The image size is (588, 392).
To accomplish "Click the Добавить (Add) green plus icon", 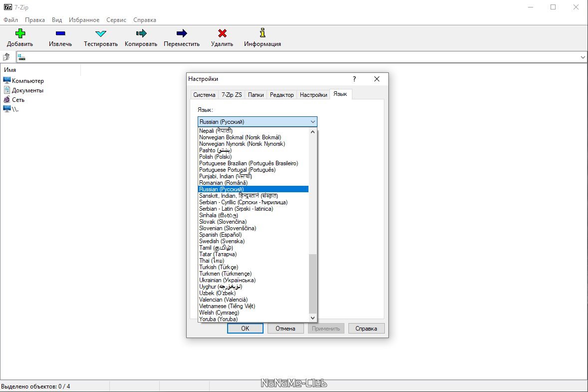I will coord(20,33).
